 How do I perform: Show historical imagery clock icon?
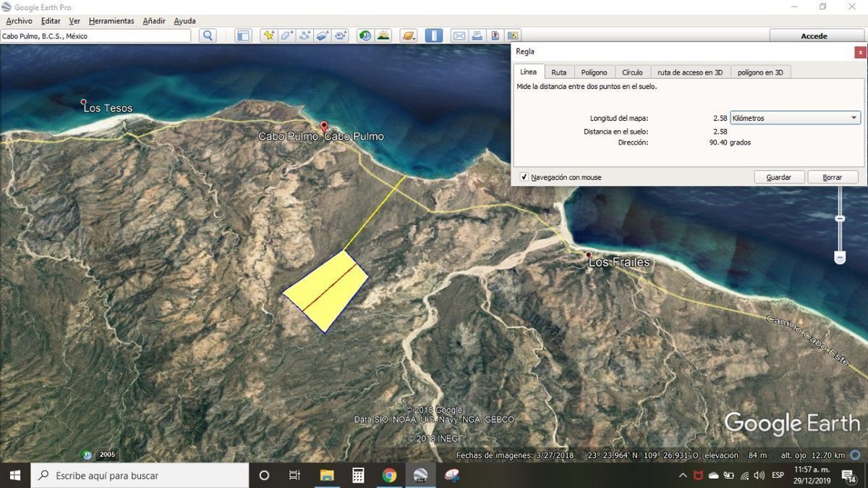365,35
